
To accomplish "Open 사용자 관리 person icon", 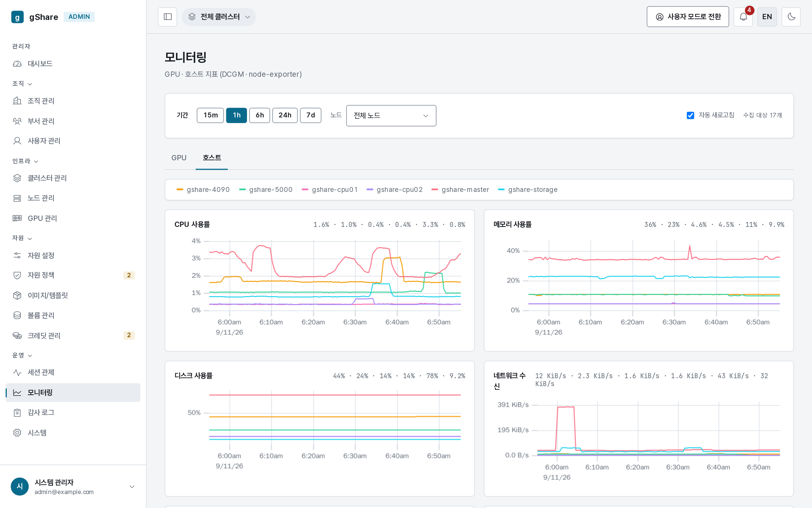I will (17, 141).
